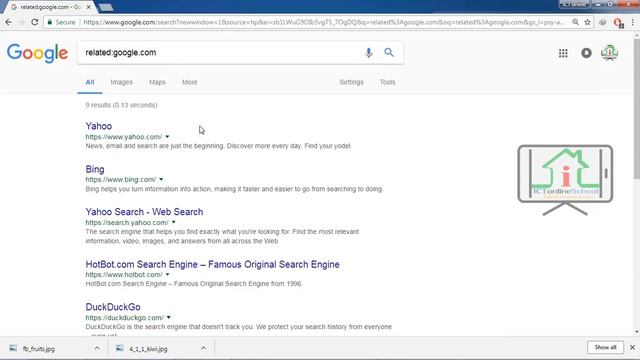Expand options for fb_fruits.jpg download
Viewport: 640px width, 360px height.
(x=97, y=348)
